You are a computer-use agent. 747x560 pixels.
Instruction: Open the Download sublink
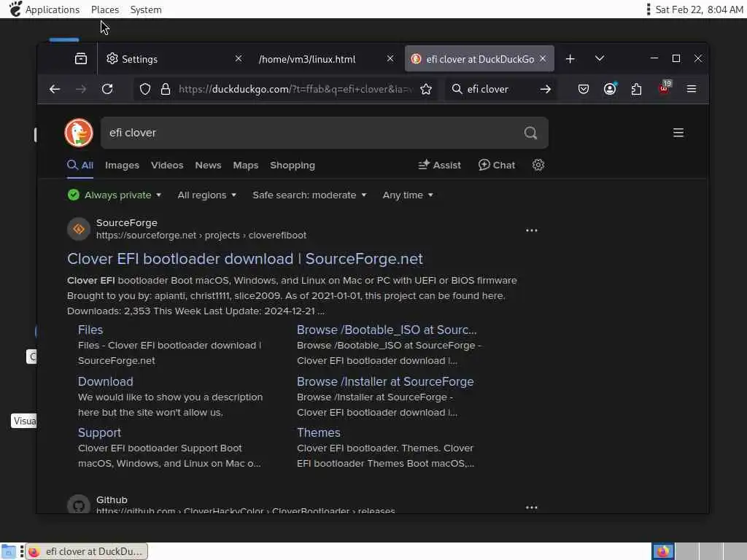(x=105, y=381)
